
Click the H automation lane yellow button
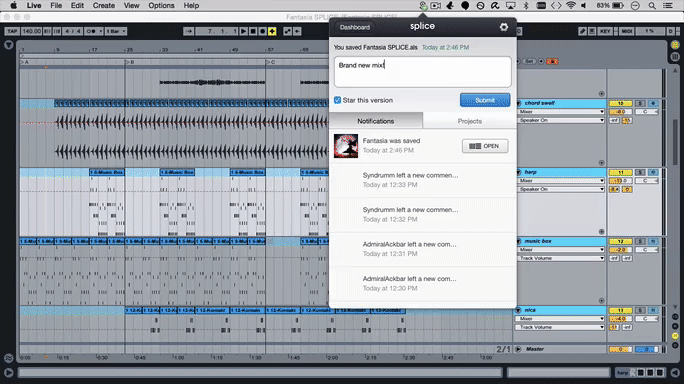coord(675,336)
